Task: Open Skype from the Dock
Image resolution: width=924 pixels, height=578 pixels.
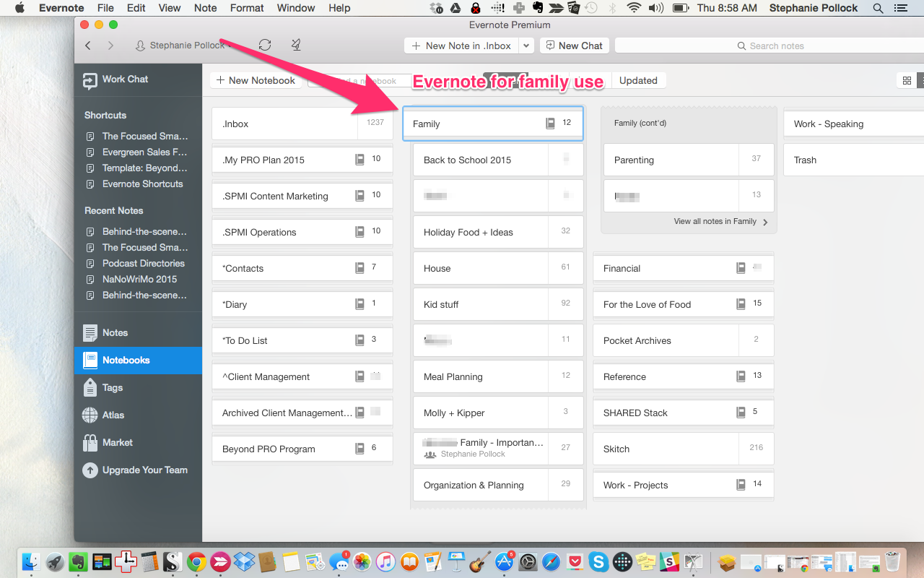Action: coord(598,561)
